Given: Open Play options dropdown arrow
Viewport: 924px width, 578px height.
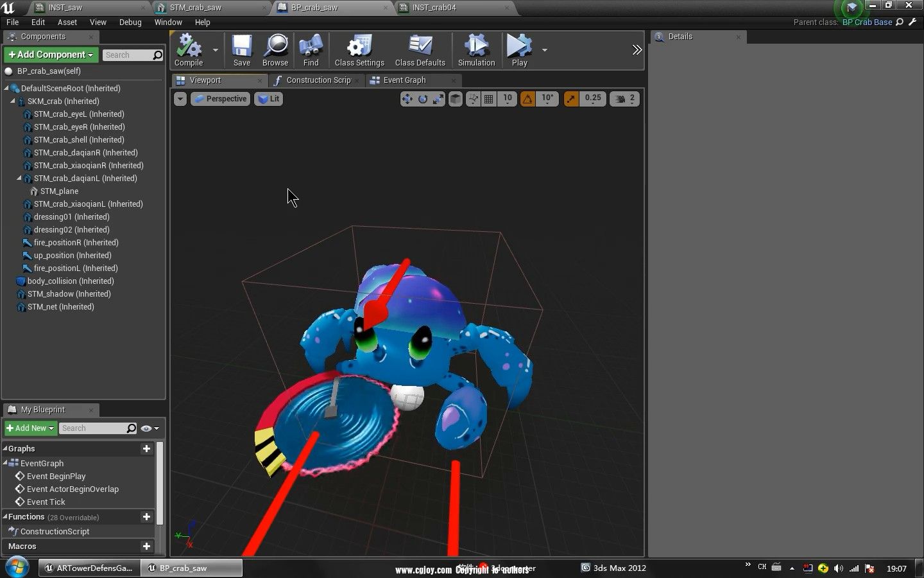Looking at the screenshot, I should [x=544, y=50].
